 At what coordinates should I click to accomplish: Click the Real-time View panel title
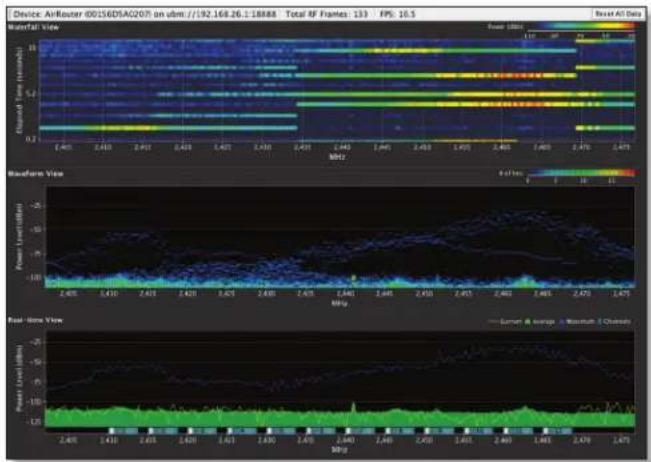tap(35, 320)
